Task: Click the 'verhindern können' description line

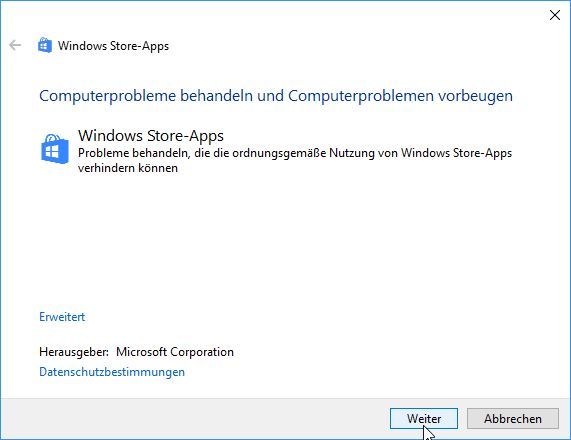Action: point(128,168)
